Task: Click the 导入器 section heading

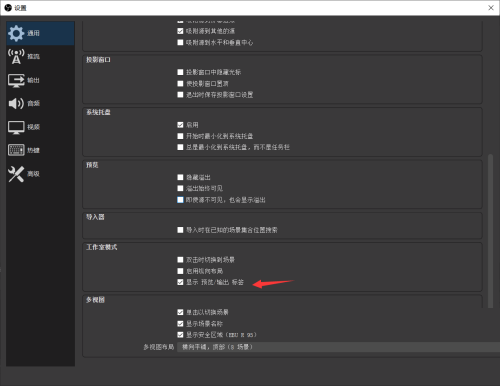Action: (x=95, y=217)
